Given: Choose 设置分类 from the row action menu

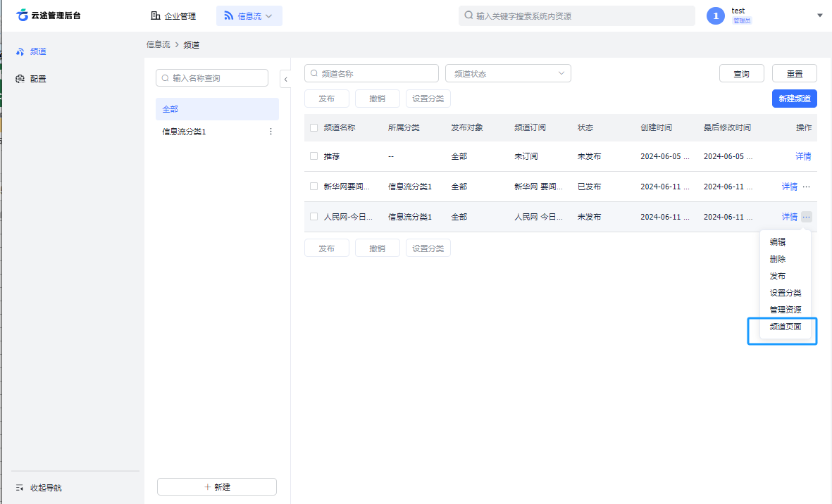Looking at the screenshot, I should pos(786,293).
